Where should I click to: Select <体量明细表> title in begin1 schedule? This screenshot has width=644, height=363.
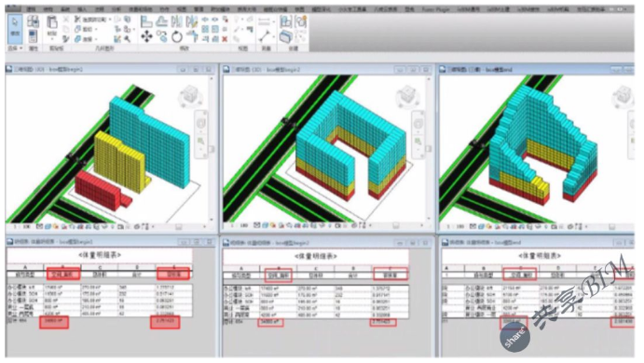(100, 255)
